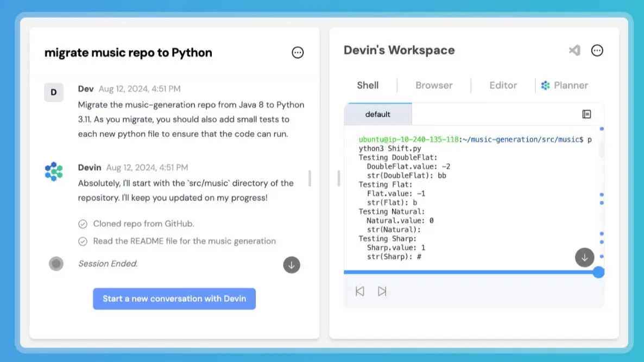Click marker dot beside str(Flat) line

pyautogui.click(x=602, y=203)
